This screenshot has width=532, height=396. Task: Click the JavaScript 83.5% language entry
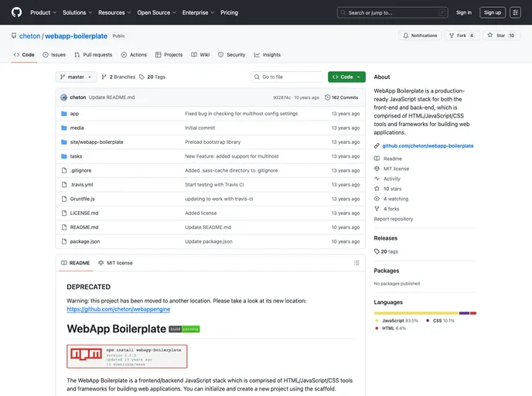[x=397, y=321]
